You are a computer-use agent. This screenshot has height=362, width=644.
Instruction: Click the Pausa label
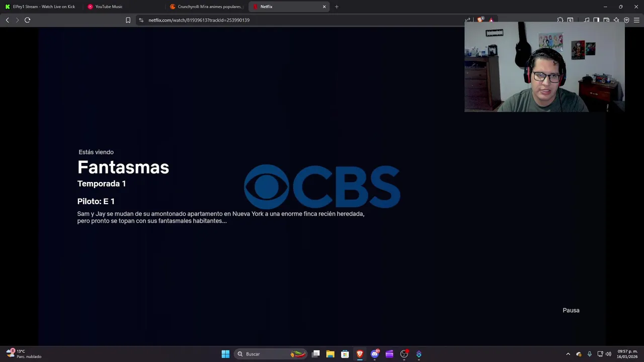571,310
